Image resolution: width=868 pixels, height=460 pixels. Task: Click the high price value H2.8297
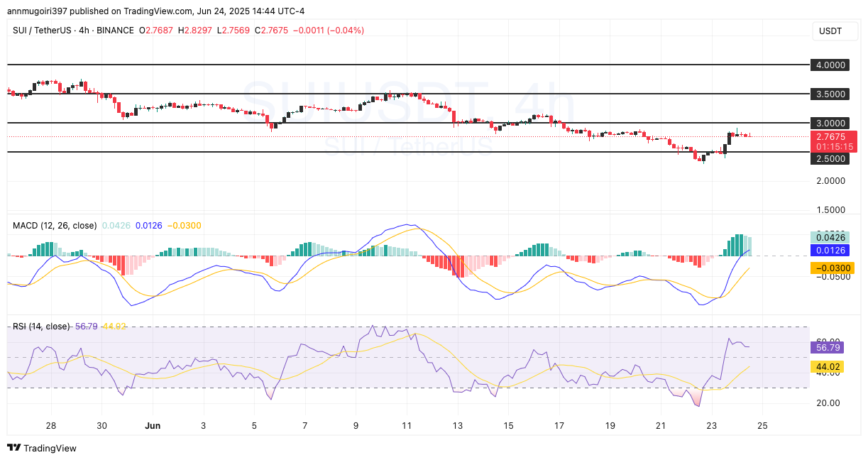click(x=195, y=31)
